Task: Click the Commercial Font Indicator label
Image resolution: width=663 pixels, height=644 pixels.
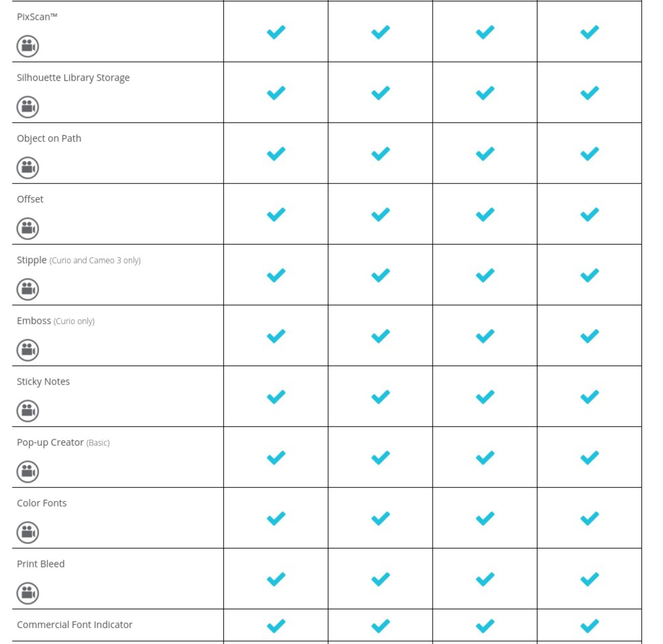Action: [x=75, y=625]
